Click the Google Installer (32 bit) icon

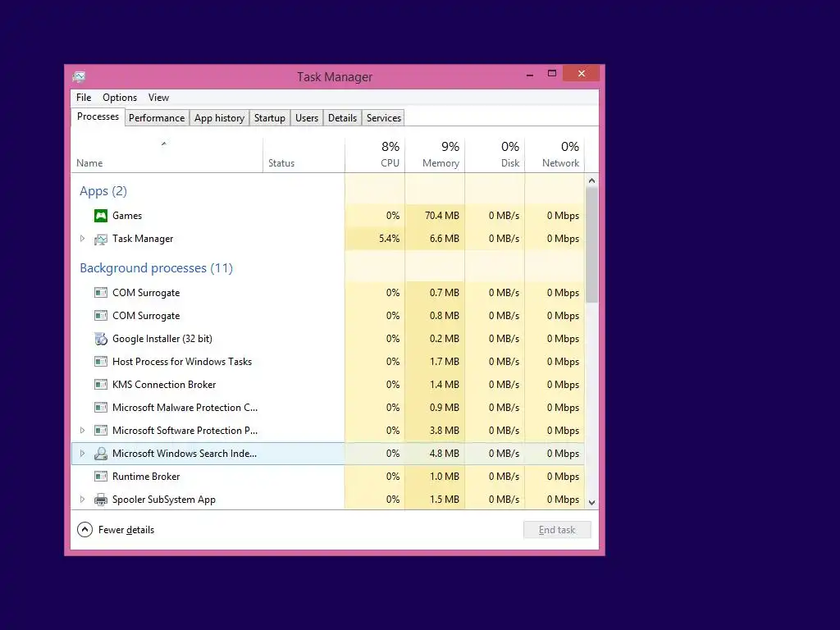coord(101,339)
